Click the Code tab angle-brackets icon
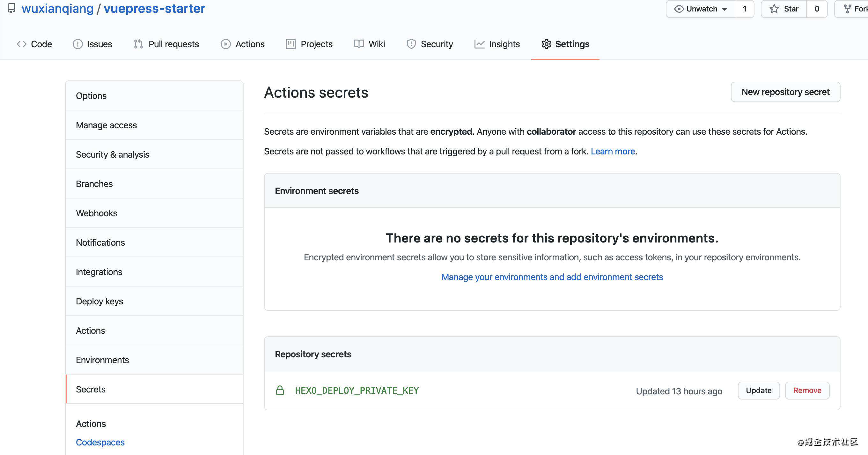 [22, 44]
